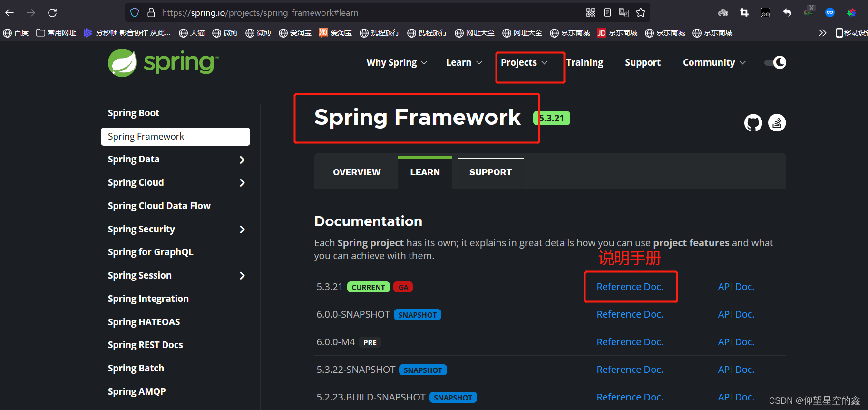Open the Support navigation item
868x410 pixels.
[643, 62]
